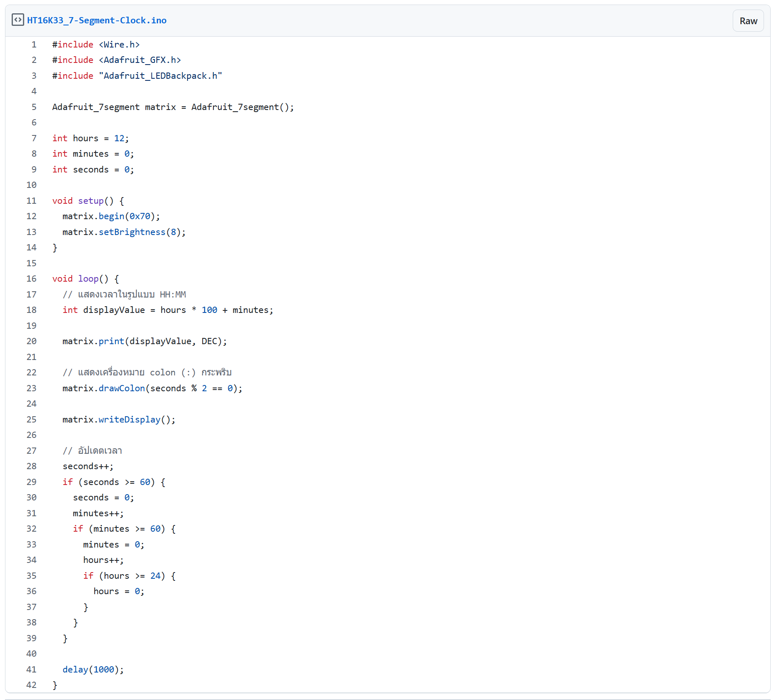
Task: Click line number 16 for loop function
Action: point(32,279)
